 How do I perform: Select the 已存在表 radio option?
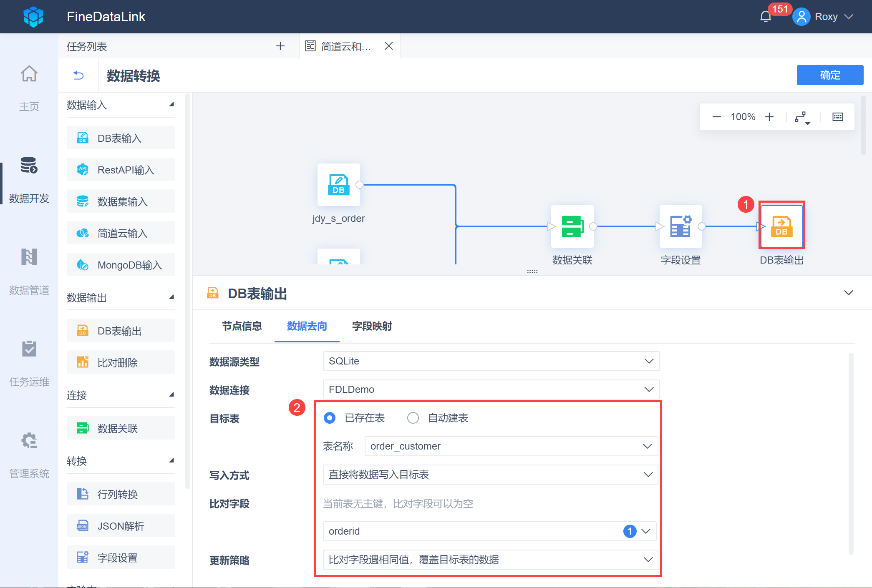330,418
